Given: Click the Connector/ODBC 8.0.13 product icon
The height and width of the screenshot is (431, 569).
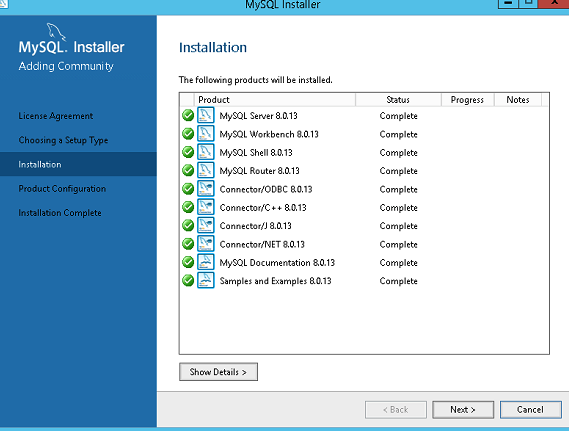Looking at the screenshot, I should pos(206,189).
